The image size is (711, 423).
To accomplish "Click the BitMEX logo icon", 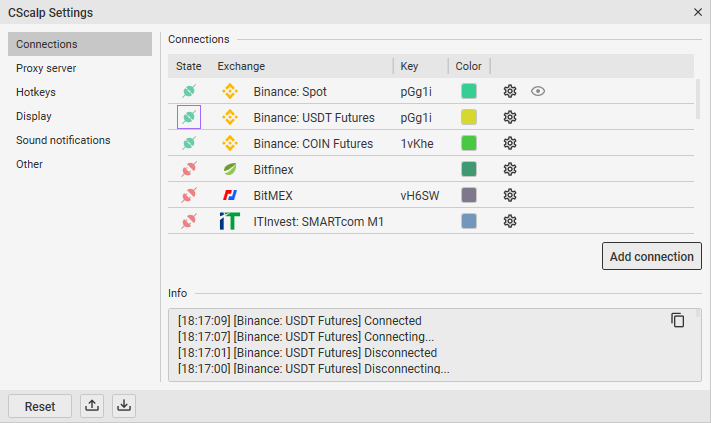I will point(230,195).
